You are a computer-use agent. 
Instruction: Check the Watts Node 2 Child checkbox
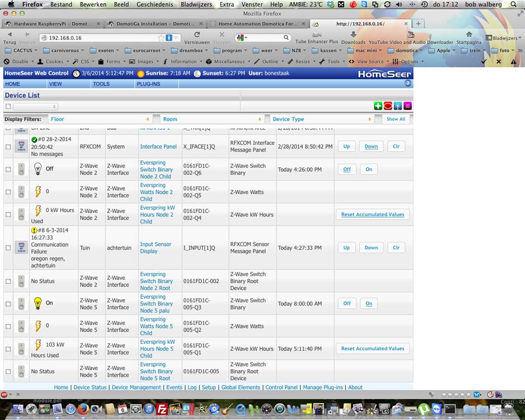pos(8,192)
